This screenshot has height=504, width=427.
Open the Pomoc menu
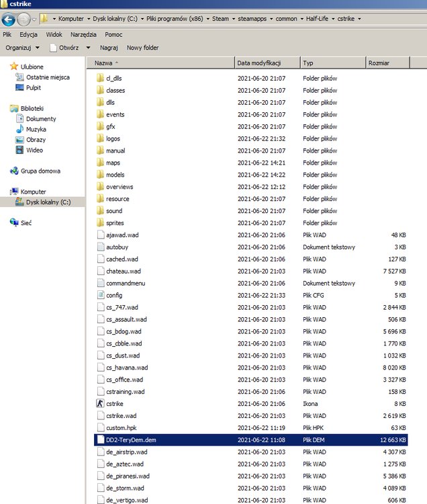pyautogui.click(x=113, y=34)
